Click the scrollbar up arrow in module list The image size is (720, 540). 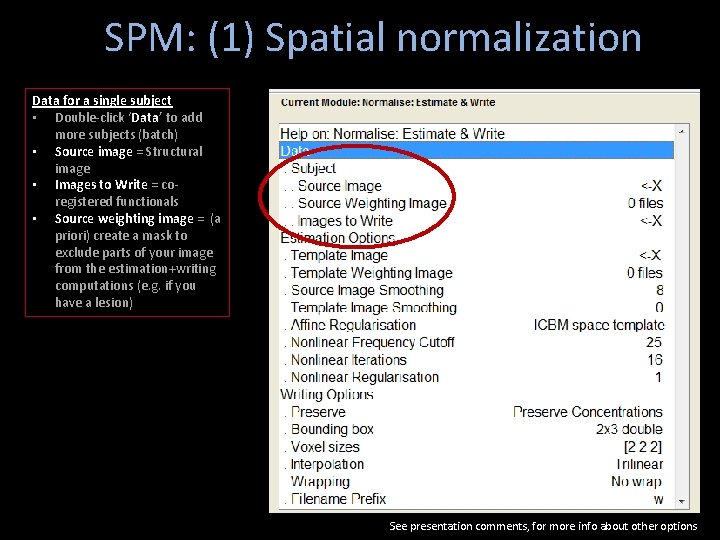(681, 131)
